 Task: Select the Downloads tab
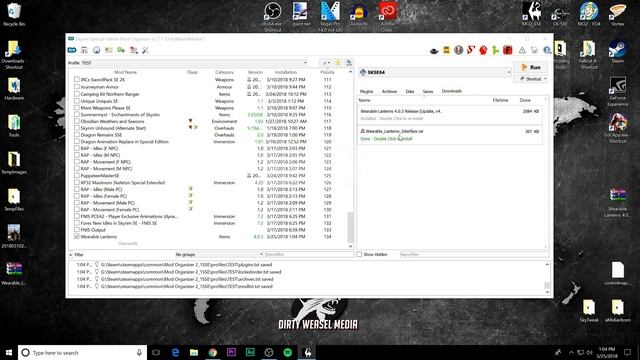(451, 91)
